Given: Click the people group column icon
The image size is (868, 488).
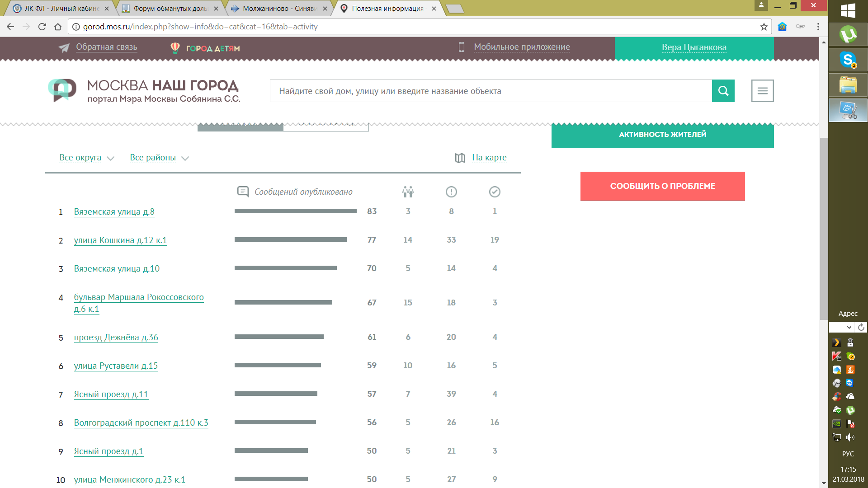Looking at the screenshot, I should point(408,192).
